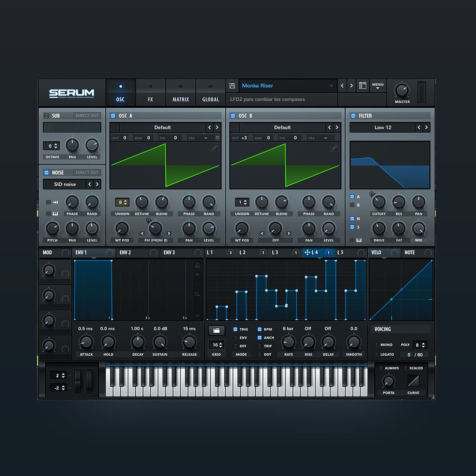Browse to the next noise sample after SID noise
476x476 pixels.
coord(98,184)
